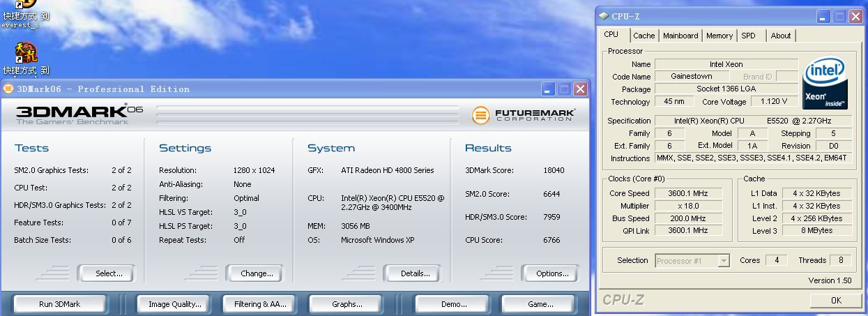Open the red game desktop shortcut icon

26,52
